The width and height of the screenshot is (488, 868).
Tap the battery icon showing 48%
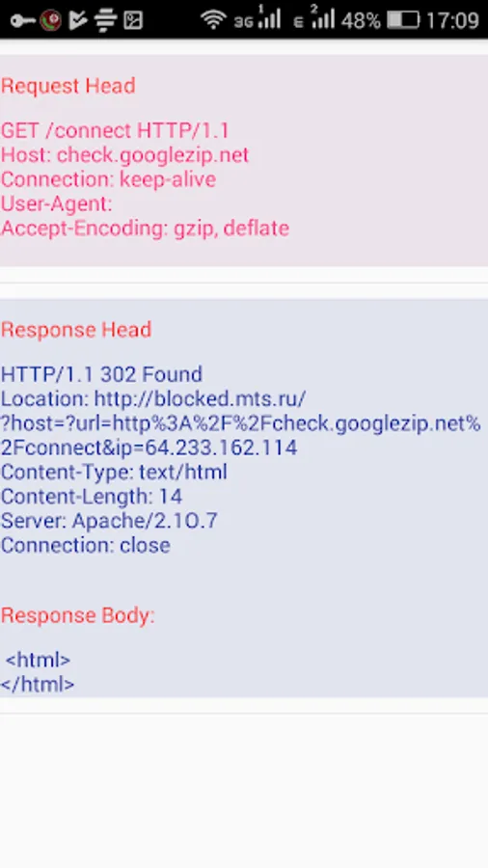[403, 20]
